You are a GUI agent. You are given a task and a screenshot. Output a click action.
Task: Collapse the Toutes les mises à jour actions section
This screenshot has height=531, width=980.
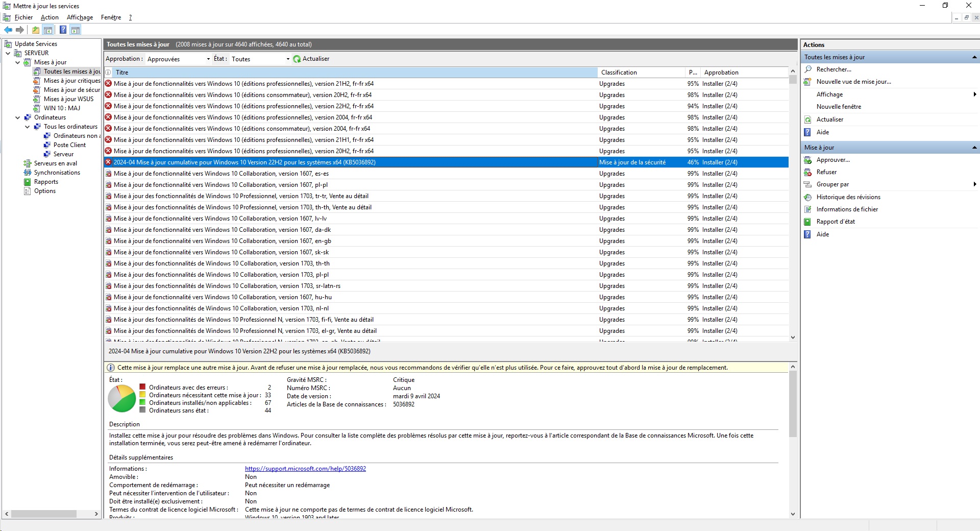[974, 57]
